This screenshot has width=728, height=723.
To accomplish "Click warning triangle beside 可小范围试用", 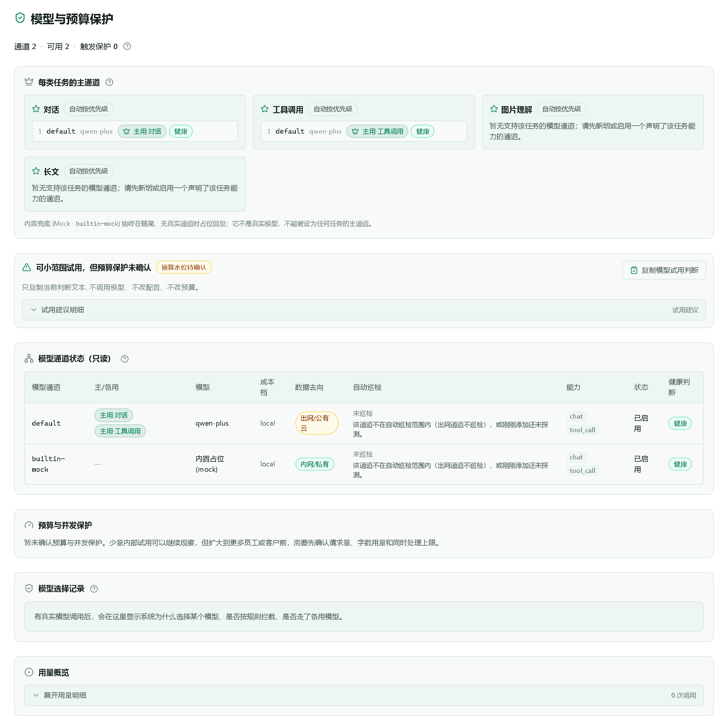I will (x=27, y=267).
